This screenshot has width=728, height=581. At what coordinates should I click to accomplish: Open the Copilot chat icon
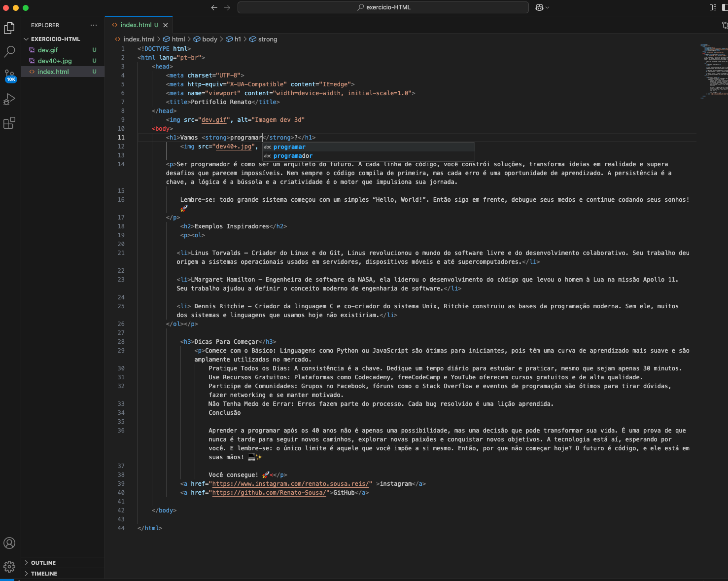[539, 7]
